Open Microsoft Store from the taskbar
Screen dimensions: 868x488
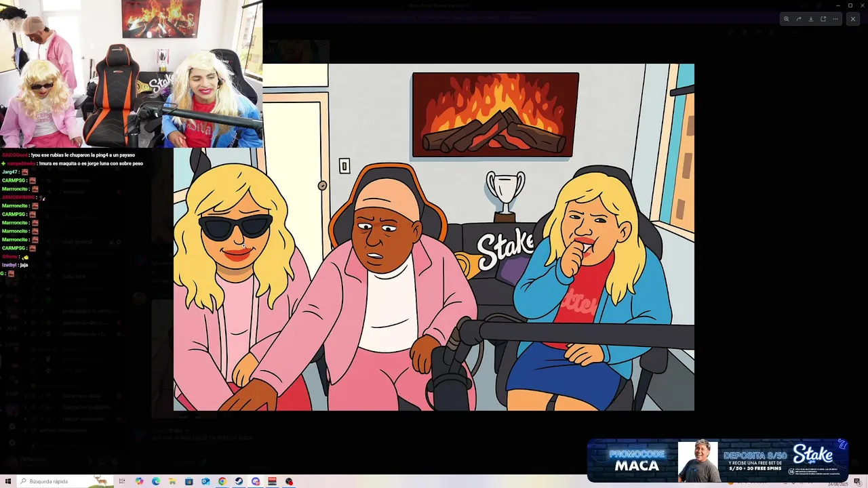[189, 481]
